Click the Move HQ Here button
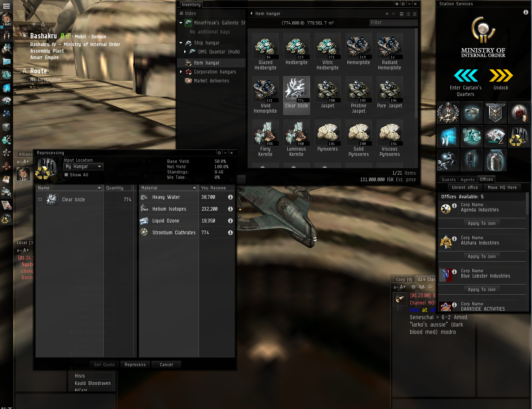The height and width of the screenshot is (409, 532). coord(502,187)
